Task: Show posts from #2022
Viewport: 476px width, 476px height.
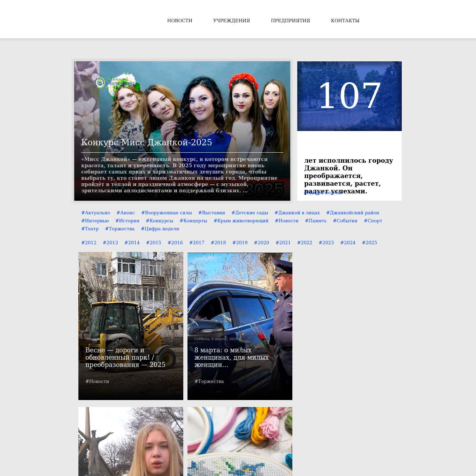Action: click(305, 243)
